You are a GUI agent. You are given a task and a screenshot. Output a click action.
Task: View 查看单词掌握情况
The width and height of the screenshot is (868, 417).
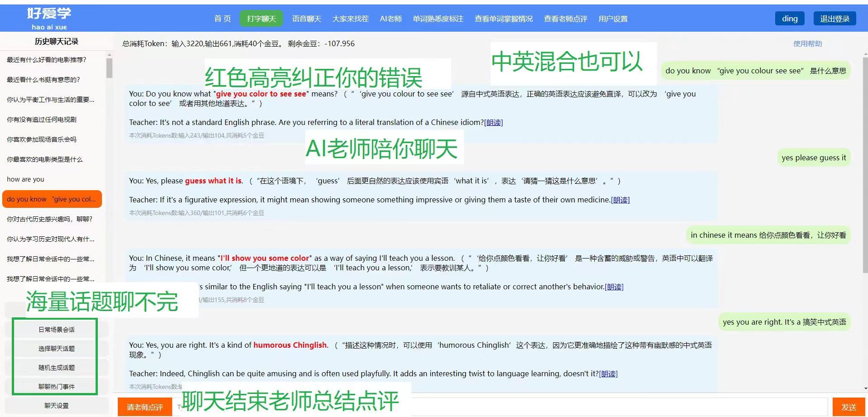(x=503, y=19)
